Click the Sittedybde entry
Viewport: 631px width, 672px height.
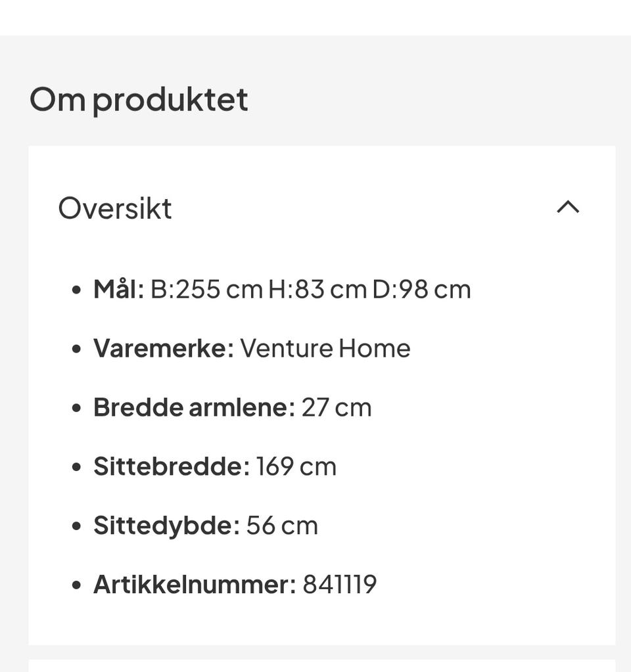click(206, 525)
